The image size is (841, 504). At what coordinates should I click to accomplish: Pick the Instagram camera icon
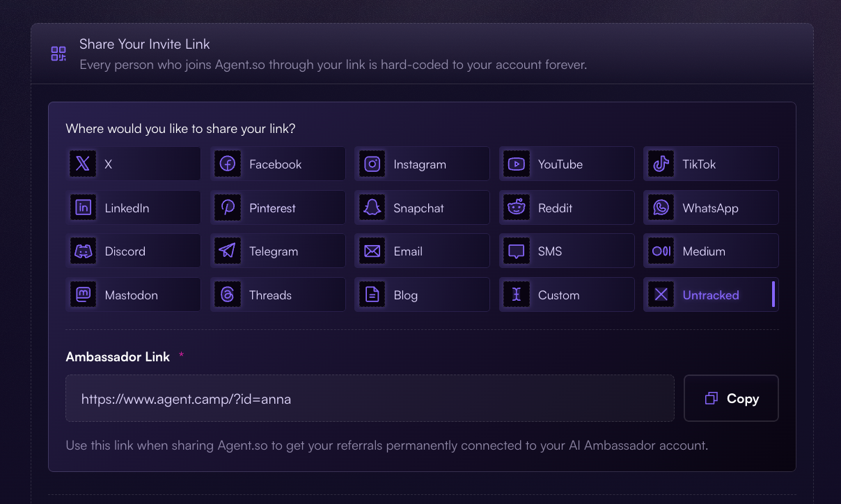[x=372, y=164]
